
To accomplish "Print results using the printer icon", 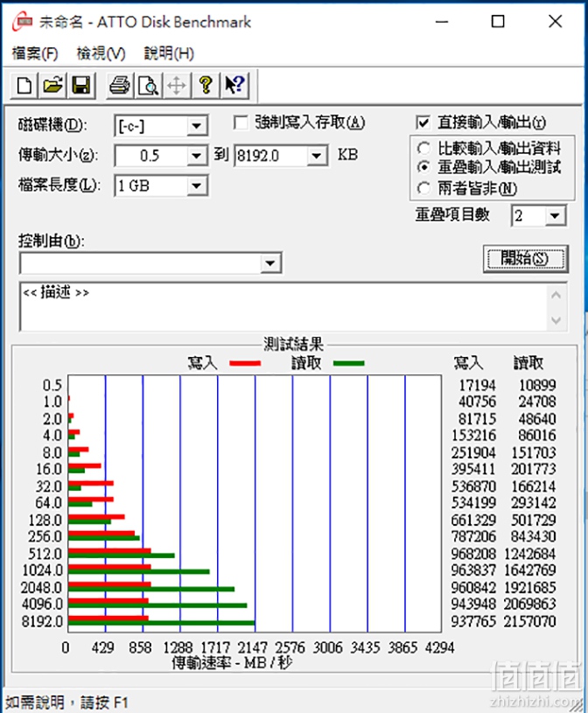I will 120,85.
